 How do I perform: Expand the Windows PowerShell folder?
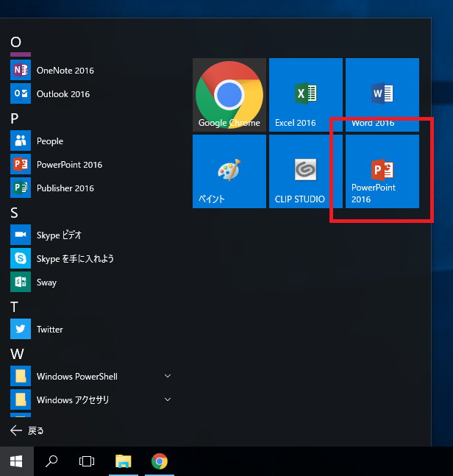tap(168, 377)
